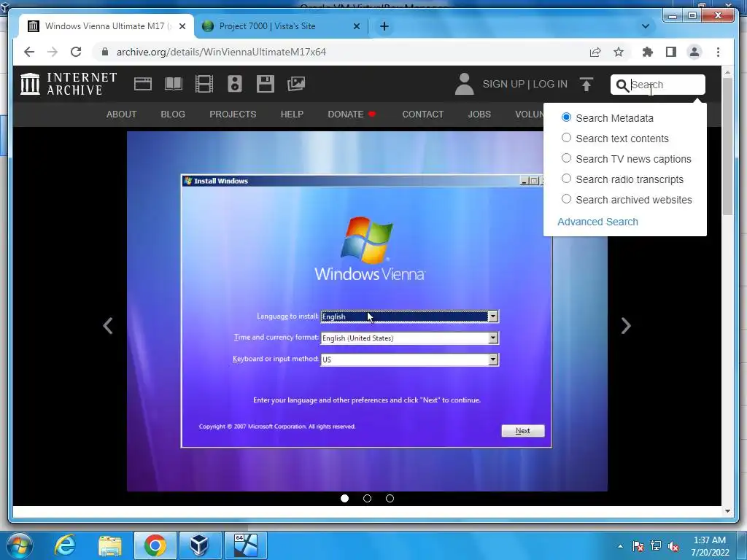
Task: Open the Audio speaker icon
Action: pos(234,84)
